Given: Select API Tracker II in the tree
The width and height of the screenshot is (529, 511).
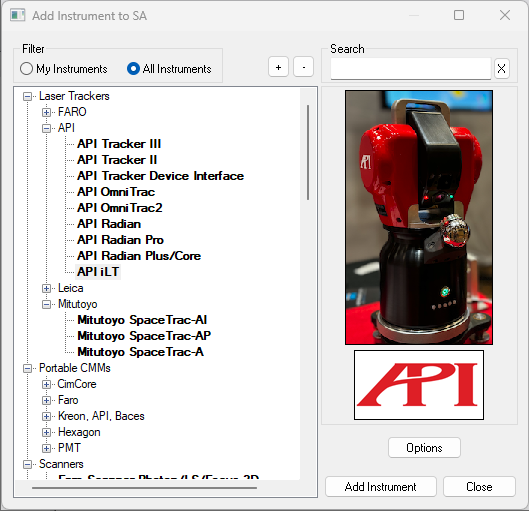Looking at the screenshot, I should (x=117, y=160).
